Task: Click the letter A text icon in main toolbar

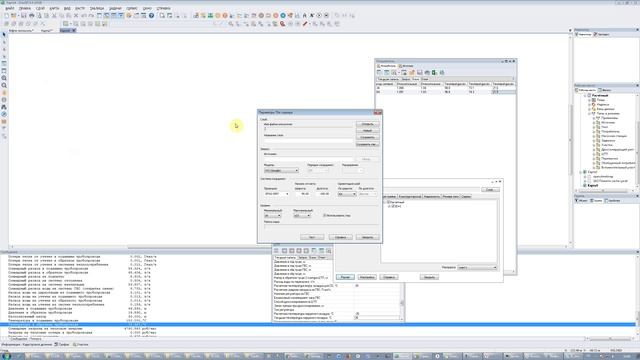Action: [304, 16]
